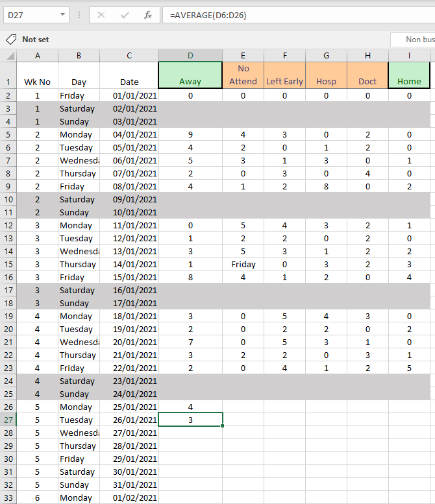Select column E header
Screen dimensions: 435x504
[x=243, y=56]
